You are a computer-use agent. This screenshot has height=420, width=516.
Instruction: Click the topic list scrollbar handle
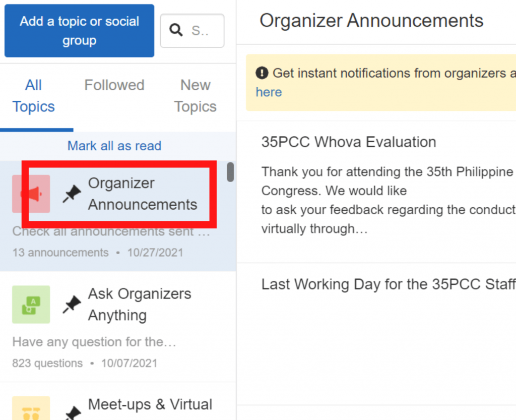pos(230,171)
